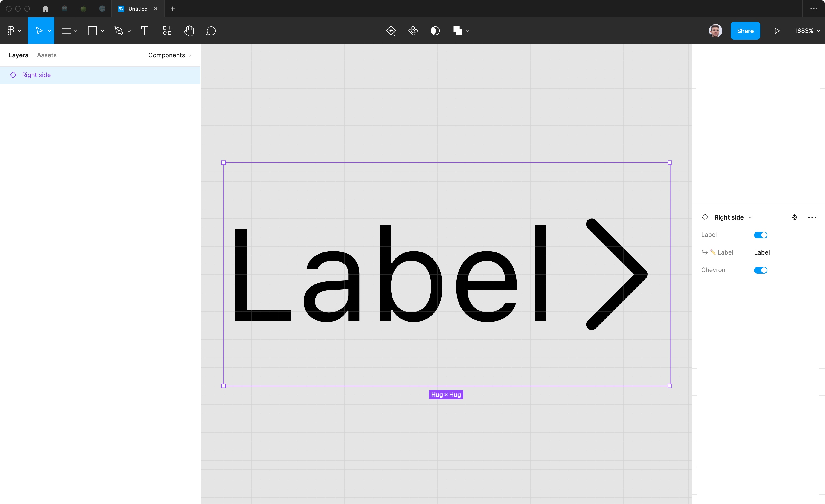This screenshot has width=825, height=504.
Task: Select the Comment tool
Action: [211, 31]
